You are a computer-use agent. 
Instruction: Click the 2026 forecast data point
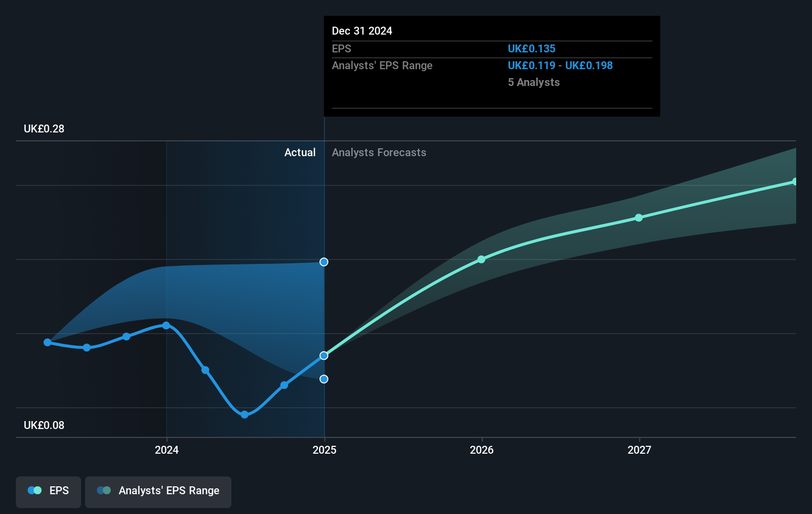coord(481,259)
